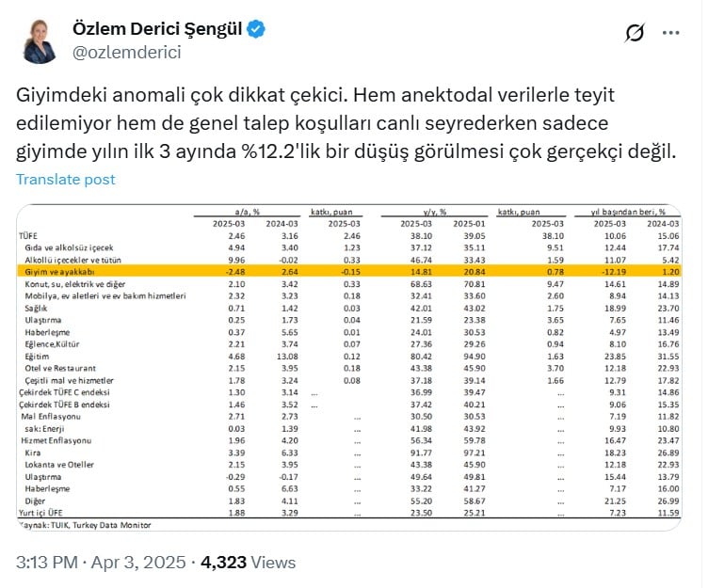Open Özlem Derici Şengül's profile picture
The width and height of the screenshot is (708, 588).
pos(40,41)
